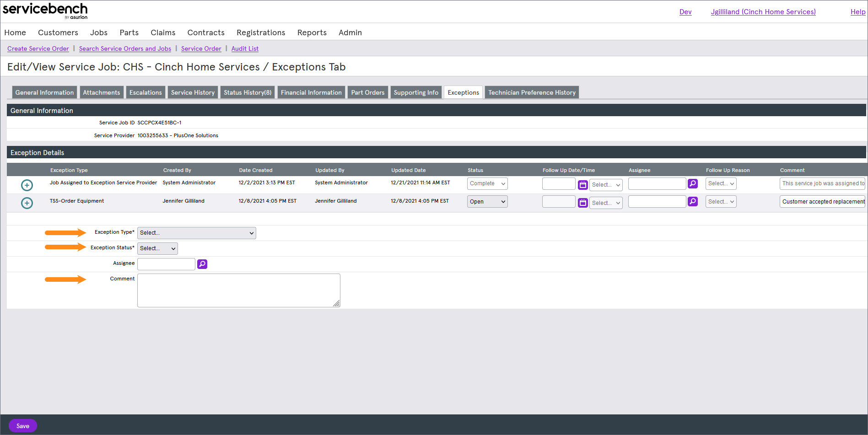Open Jgilliland (Cinch Home Services) account link
The image size is (868, 435).
763,12
